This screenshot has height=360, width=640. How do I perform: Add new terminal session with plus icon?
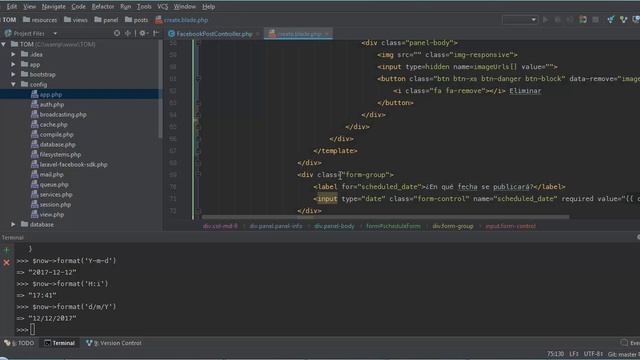[7, 250]
